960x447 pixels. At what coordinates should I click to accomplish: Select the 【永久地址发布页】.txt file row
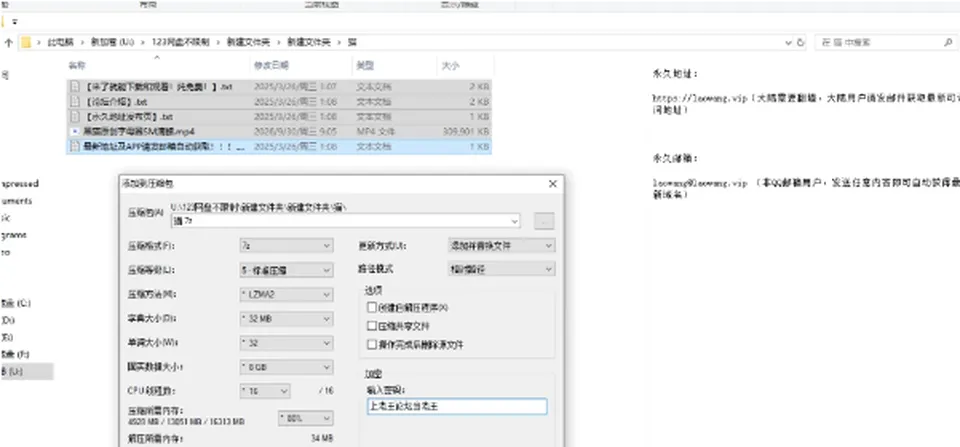279,116
